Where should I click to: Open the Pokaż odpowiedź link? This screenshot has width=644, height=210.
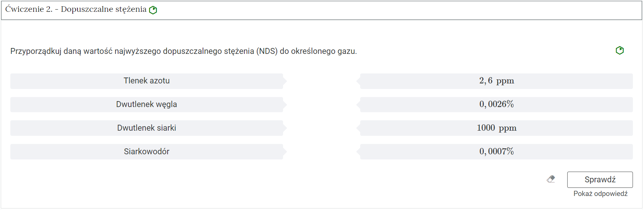tap(600, 194)
